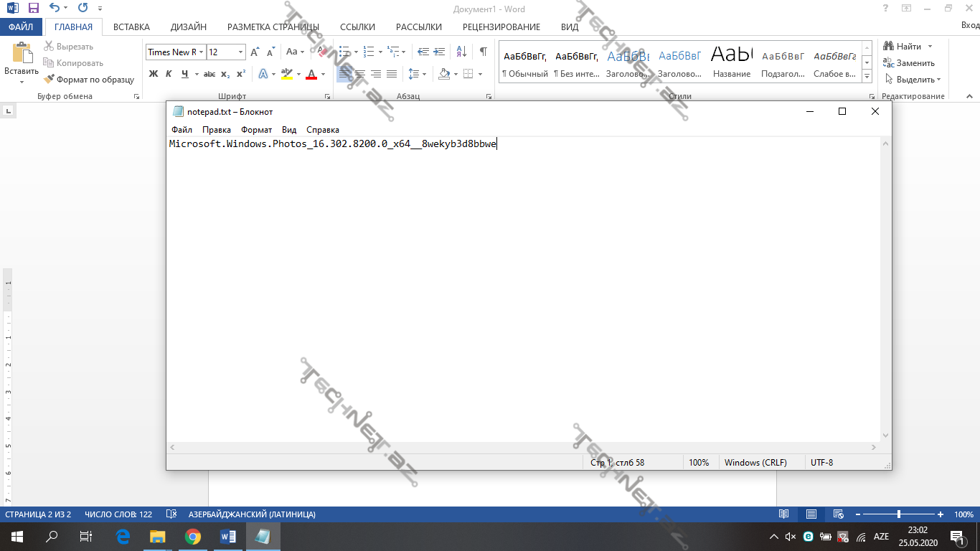Click the Paste clipboard icon
The width and height of the screenshot is (980, 551).
click(x=22, y=55)
